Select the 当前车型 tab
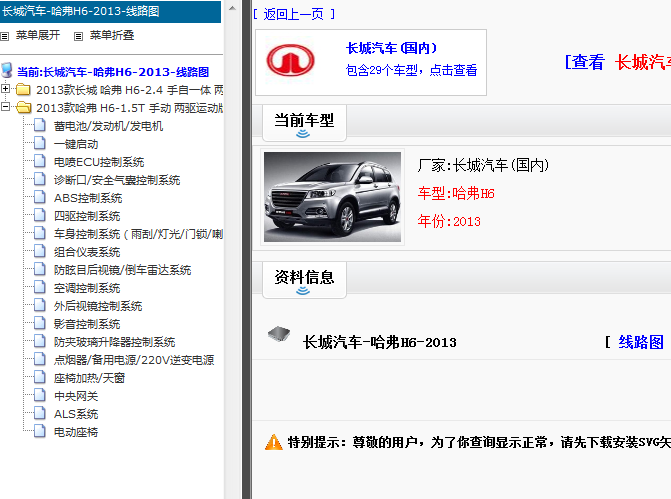 304,123
